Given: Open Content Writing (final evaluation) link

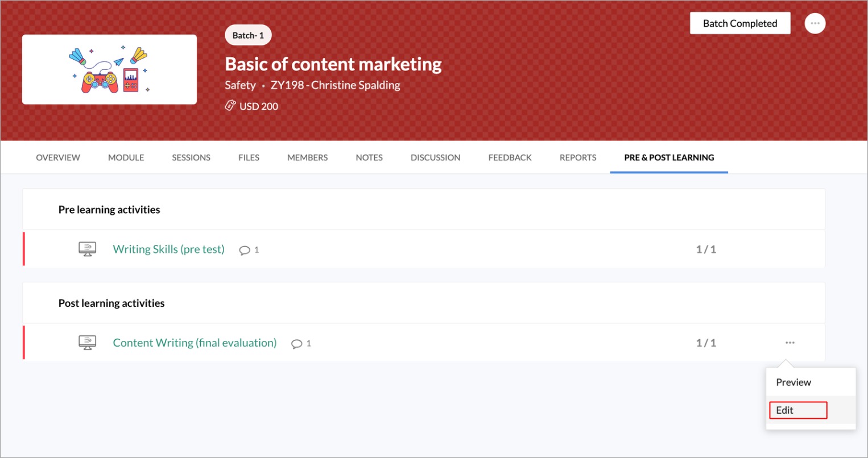Looking at the screenshot, I should pyautogui.click(x=195, y=343).
